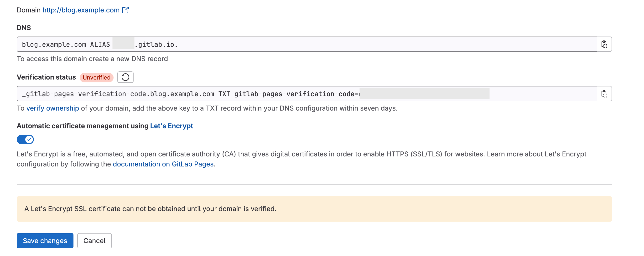
Task: Click the DNS section label
Action: tap(24, 27)
